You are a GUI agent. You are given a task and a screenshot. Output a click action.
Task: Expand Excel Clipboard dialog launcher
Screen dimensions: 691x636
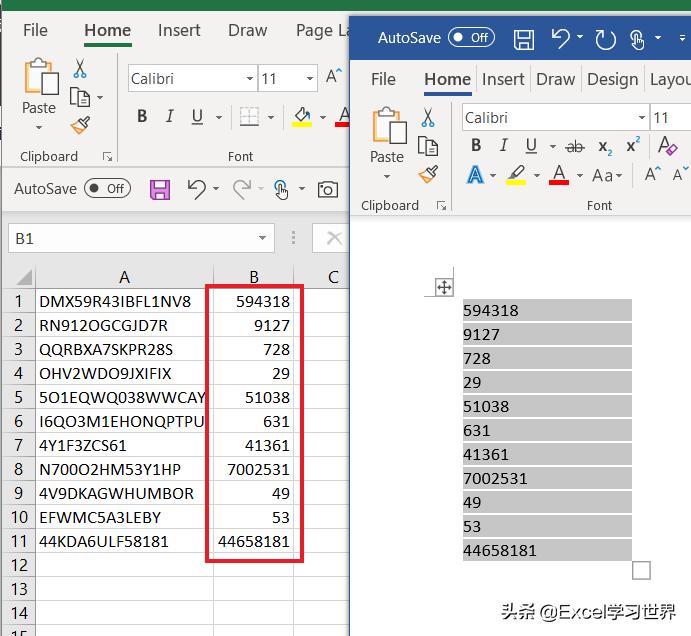tap(107, 156)
